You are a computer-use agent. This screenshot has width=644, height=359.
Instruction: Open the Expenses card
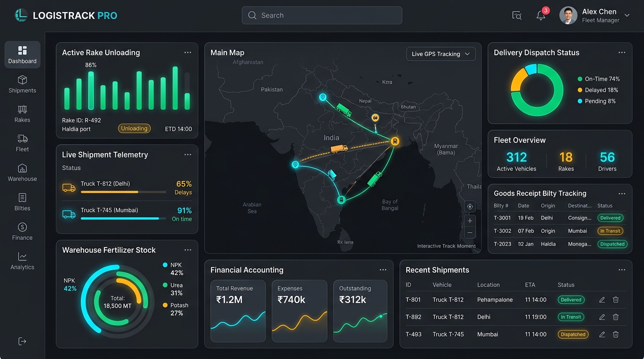click(300, 311)
